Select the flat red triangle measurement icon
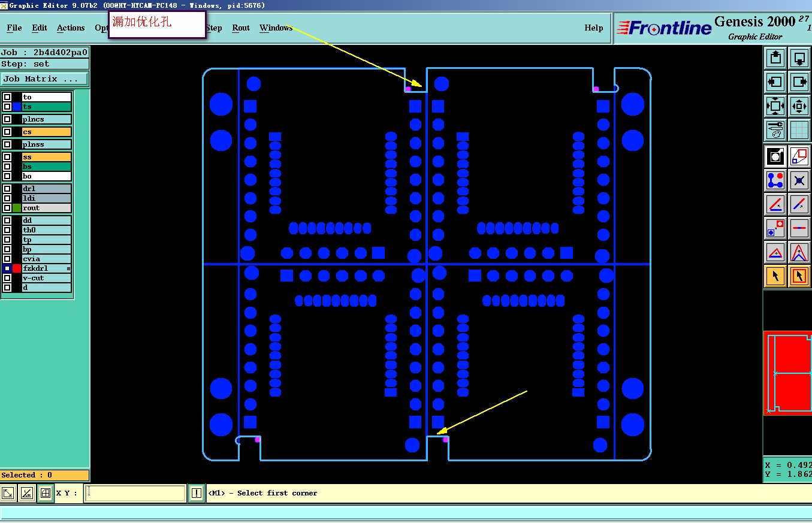Screen dimensions: 812x523 click(x=775, y=252)
